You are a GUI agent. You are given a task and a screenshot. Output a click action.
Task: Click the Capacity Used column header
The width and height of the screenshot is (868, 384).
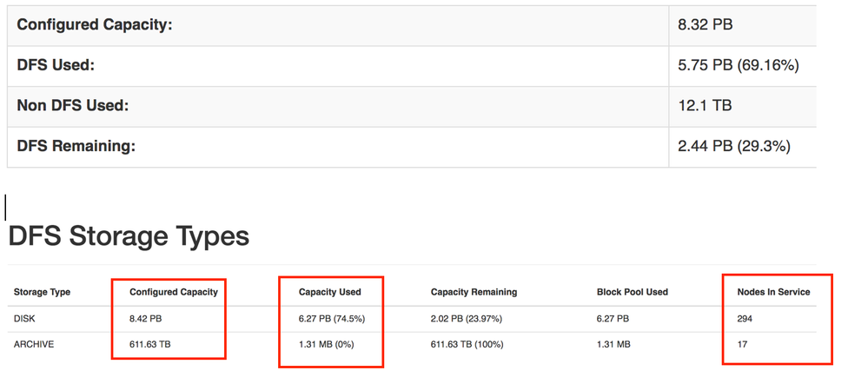tap(329, 292)
